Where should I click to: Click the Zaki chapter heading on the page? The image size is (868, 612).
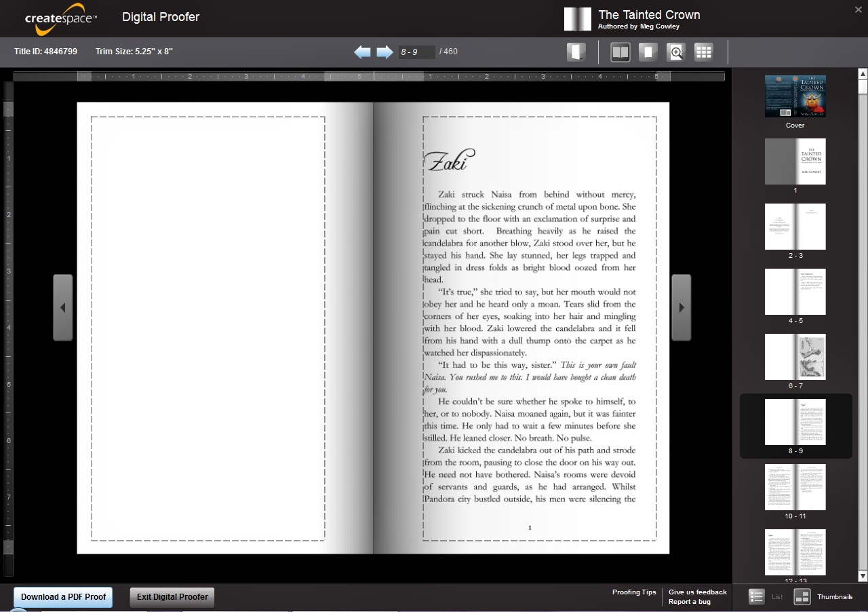(449, 161)
